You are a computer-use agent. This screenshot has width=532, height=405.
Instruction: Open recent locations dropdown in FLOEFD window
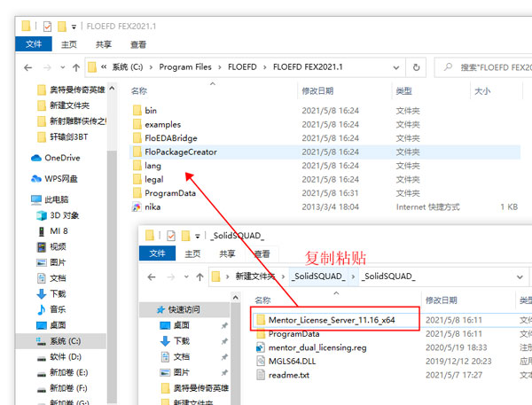(63, 67)
